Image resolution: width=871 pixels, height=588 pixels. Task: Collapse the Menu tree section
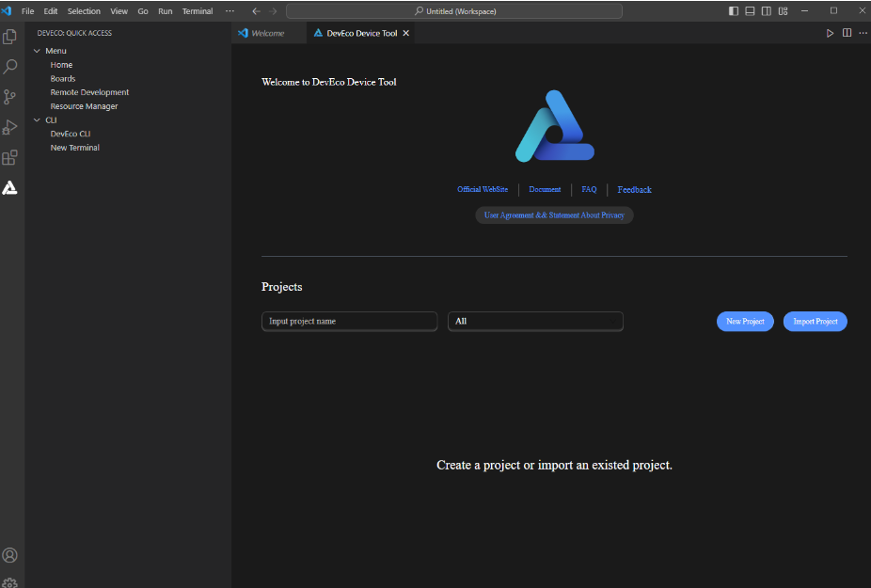click(38, 51)
